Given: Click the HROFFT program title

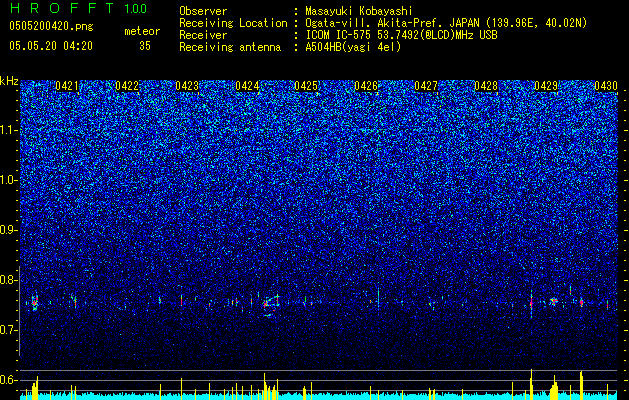Looking at the screenshot, I should click(x=62, y=8).
